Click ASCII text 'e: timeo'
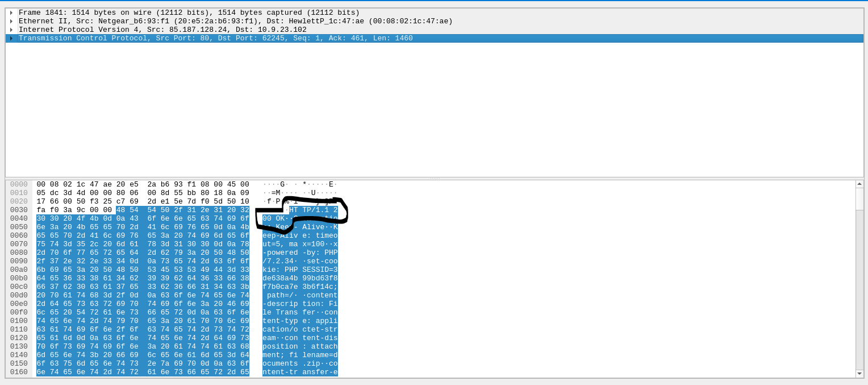The image size is (868, 385). (320, 235)
